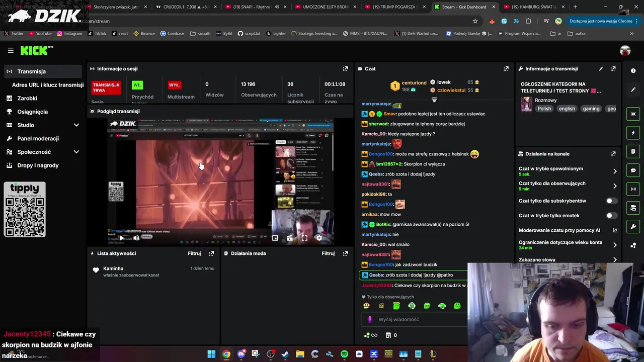
Task: Toggle Czat tylko dla subskrybentów
Action: pyautogui.click(x=611, y=201)
